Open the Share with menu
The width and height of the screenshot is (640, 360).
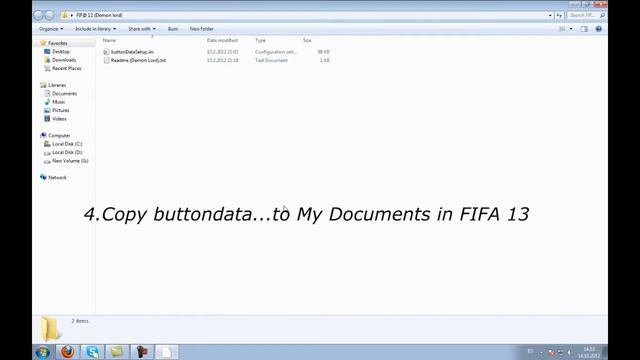(142, 29)
